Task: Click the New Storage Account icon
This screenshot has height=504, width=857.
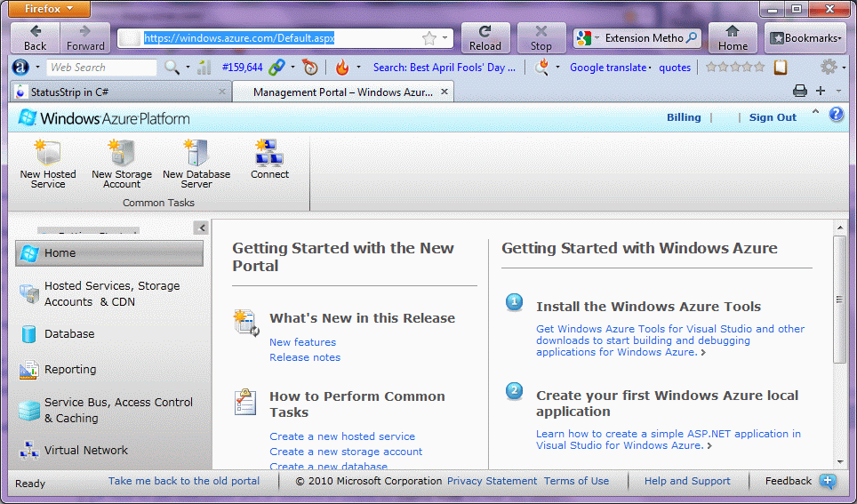Action: (x=121, y=153)
